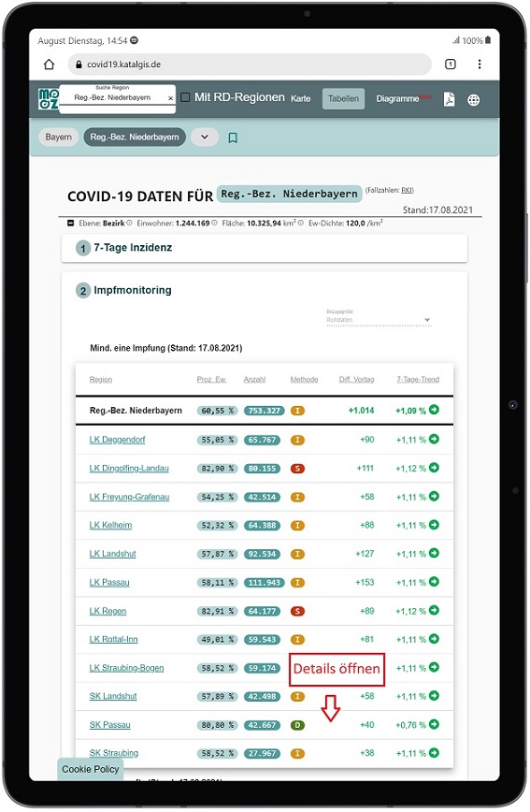Switch to the Tabellen view
The height and width of the screenshot is (812, 530).
point(343,99)
